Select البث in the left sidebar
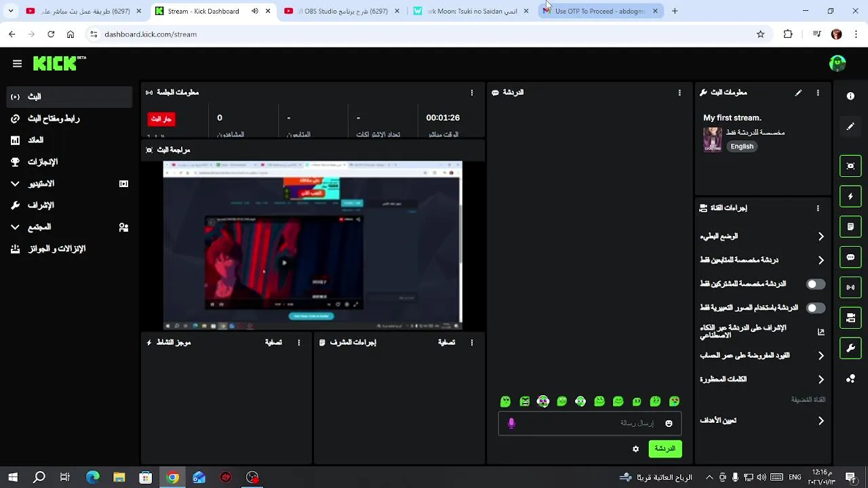 coord(69,97)
